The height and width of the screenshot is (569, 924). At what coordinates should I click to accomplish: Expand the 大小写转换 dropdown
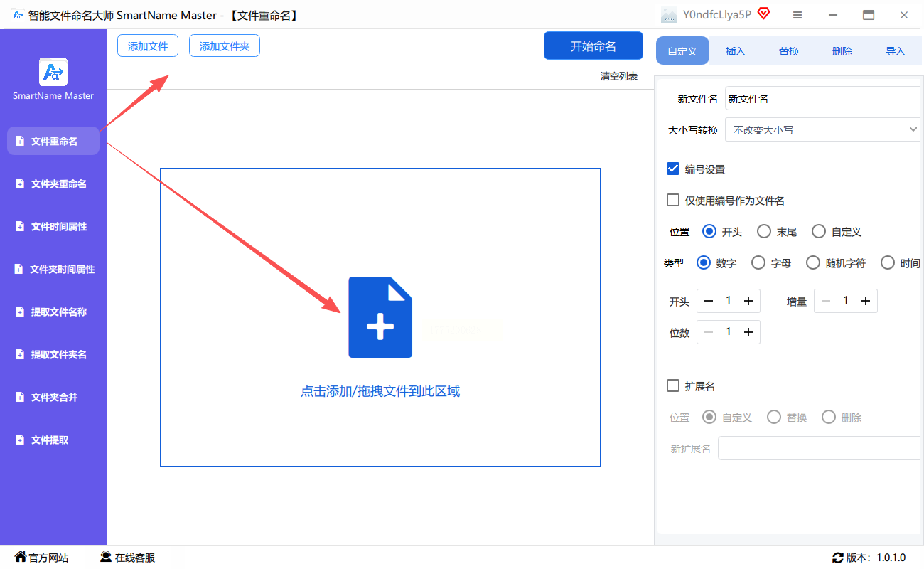(823, 130)
